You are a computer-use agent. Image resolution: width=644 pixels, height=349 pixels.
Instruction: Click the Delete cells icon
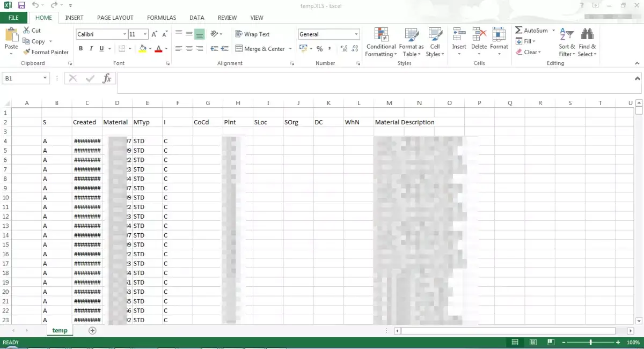[x=479, y=34]
